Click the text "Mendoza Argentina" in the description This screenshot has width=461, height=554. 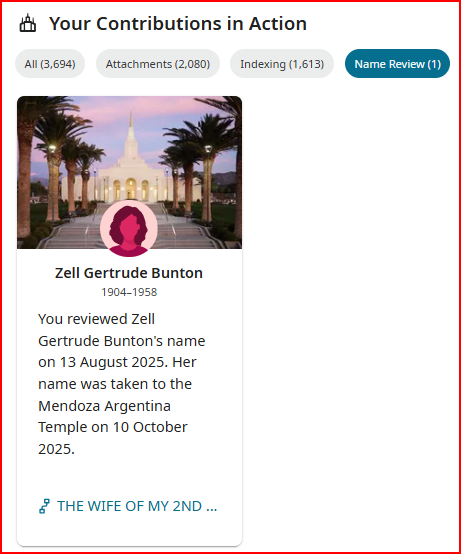(104, 406)
